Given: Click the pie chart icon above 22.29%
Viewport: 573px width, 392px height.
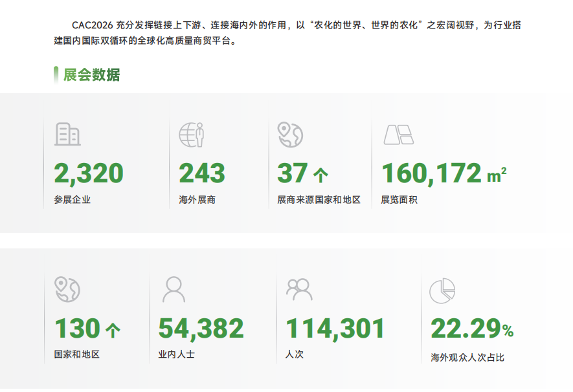Looking at the screenshot, I should click(x=442, y=290).
